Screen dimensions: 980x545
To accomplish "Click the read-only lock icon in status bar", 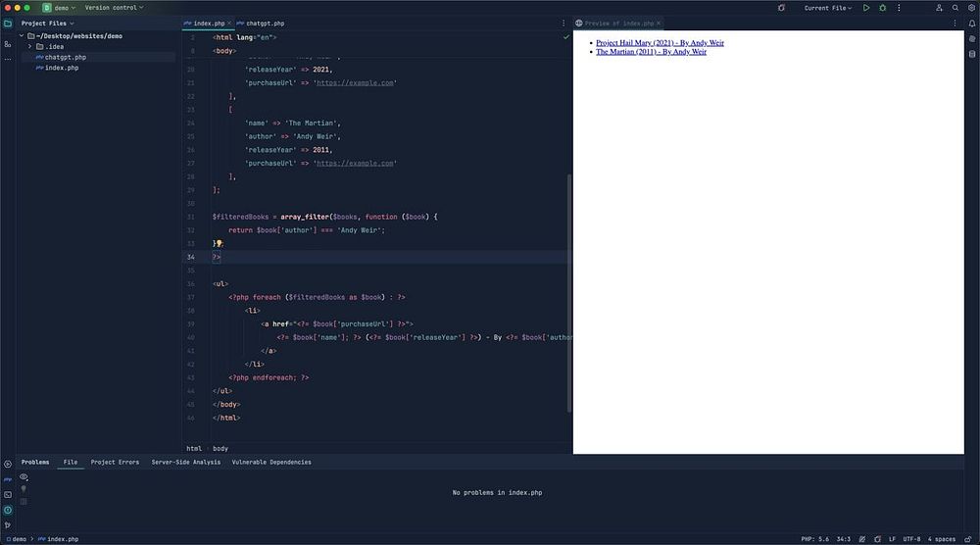I will pos(967,539).
